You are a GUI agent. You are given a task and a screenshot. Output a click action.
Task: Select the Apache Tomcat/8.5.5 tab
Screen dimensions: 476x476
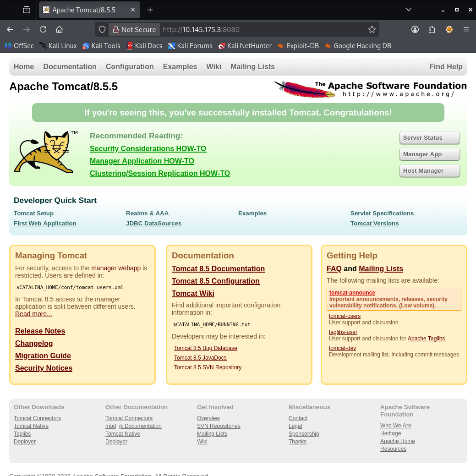tap(84, 10)
